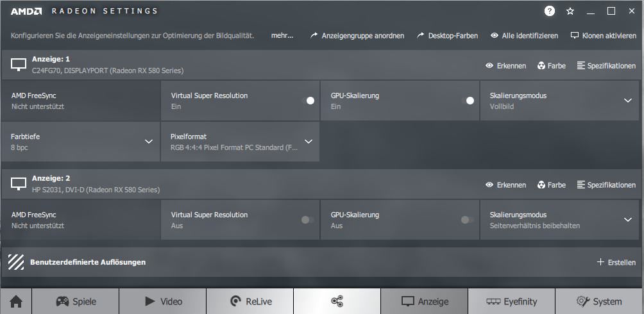
Task: Switch to the Video tab
Action: [x=163, y=302]
